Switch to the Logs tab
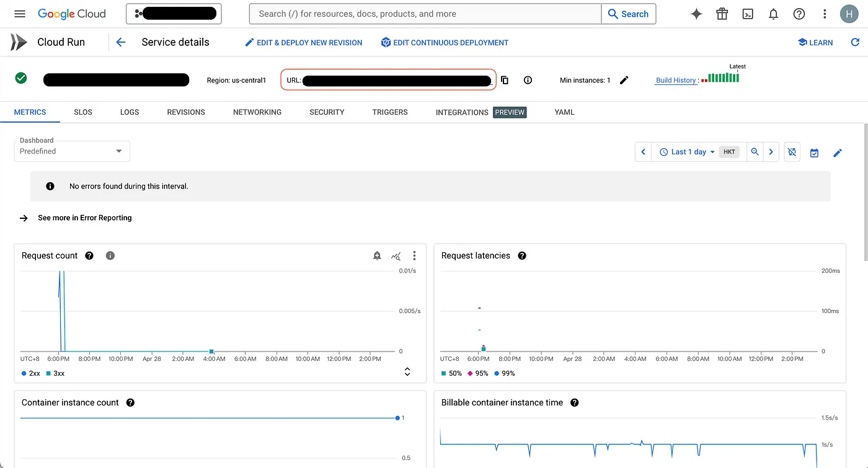The width and height of the screenshot is (868, 468). 130,112
